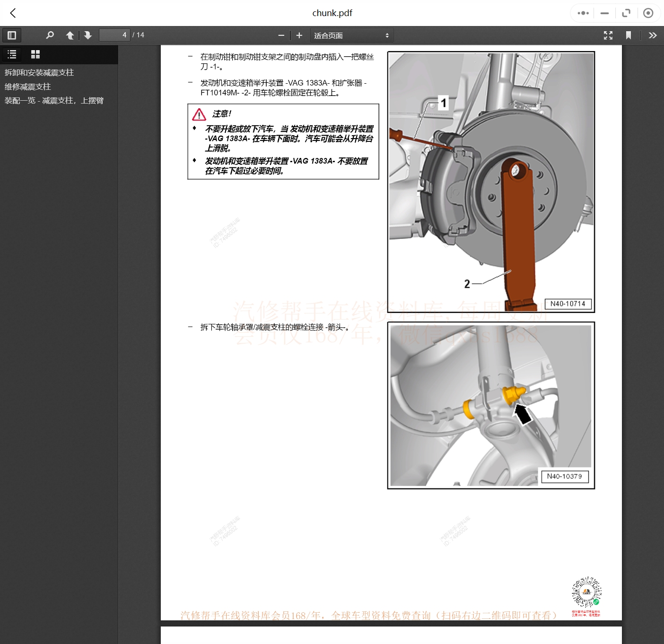Navigate back with the left arrow
Viewport: 664px width, 644px height.
[x=13, y=13]
